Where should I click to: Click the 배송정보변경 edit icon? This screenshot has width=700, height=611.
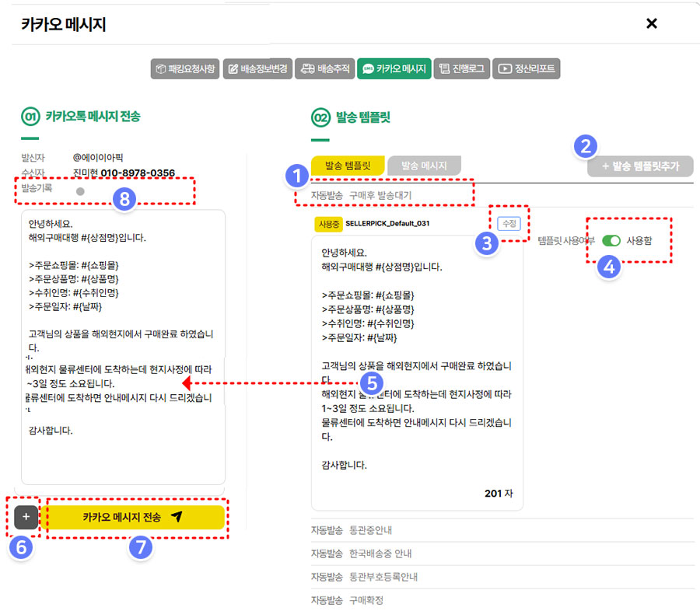[233, 69]
